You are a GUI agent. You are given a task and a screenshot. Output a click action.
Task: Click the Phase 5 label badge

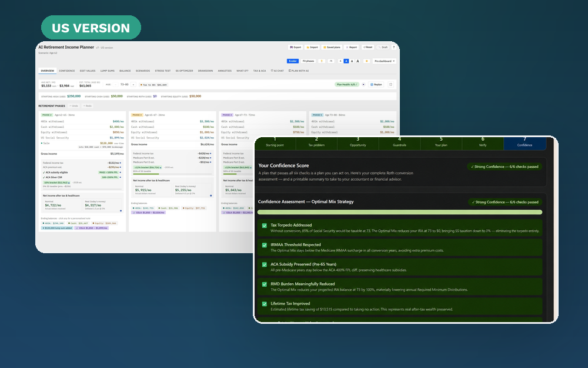pos(318,115)
